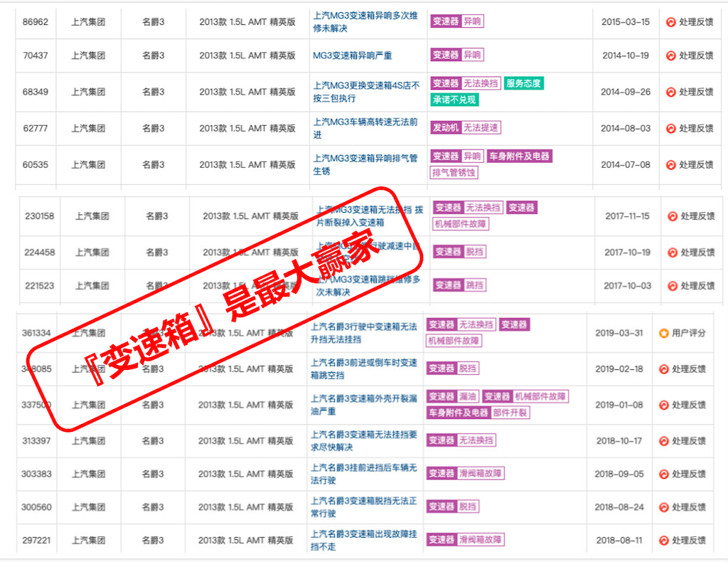The width and height of the screenshot is (728, 562).
Task: Click the 处理反馈 icon in row 221523
Action: [x=673, y=286]
